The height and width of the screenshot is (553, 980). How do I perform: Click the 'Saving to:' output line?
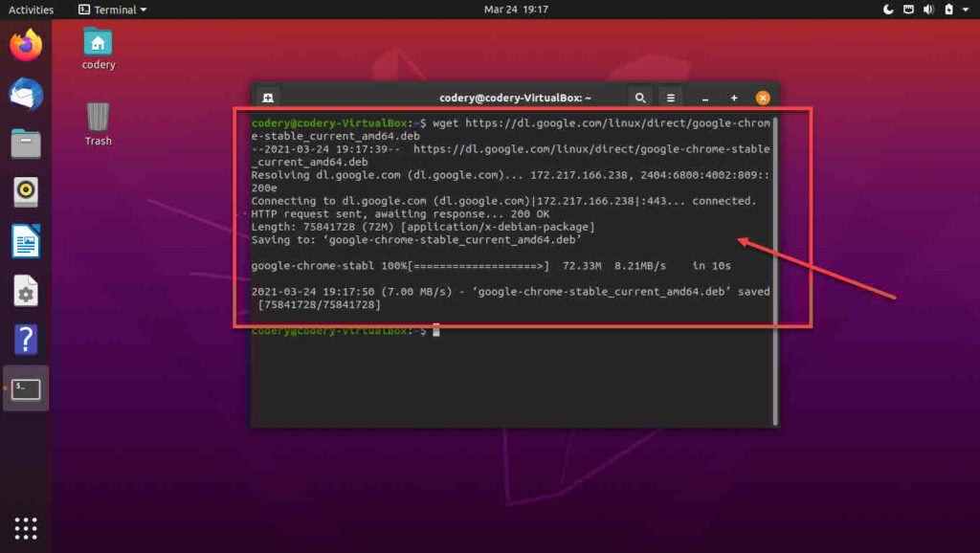(x=416, y=240)
